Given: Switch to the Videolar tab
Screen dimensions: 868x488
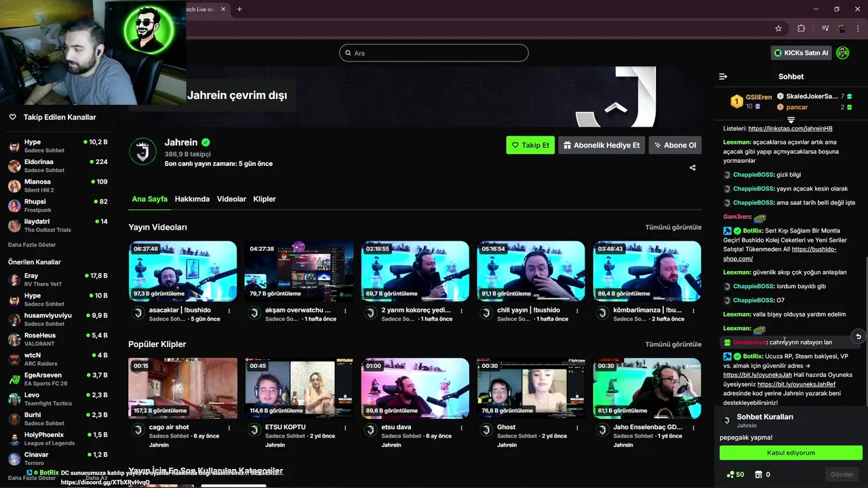Looking at the screenshot, I should [231, 199].
